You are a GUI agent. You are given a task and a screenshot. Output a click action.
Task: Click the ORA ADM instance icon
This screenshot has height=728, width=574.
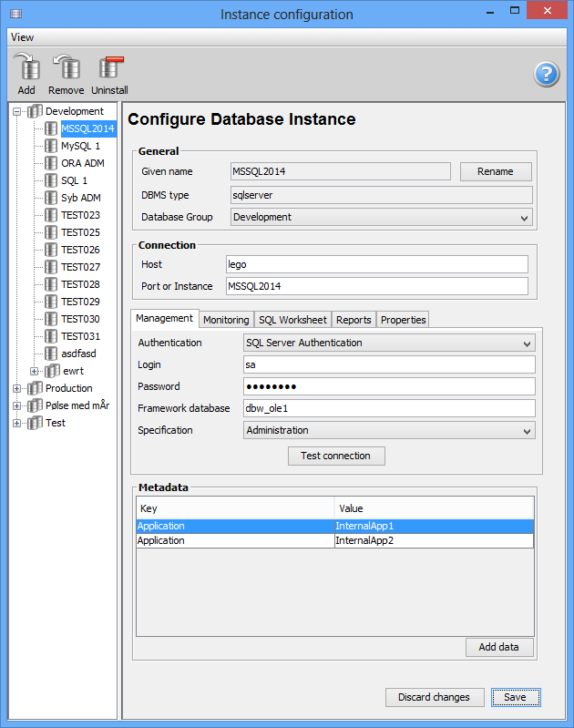click(x=52, y=163)
